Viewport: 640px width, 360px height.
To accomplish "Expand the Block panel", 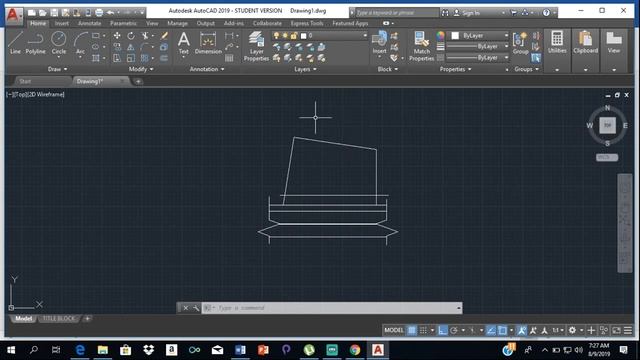I will (387, 69).
